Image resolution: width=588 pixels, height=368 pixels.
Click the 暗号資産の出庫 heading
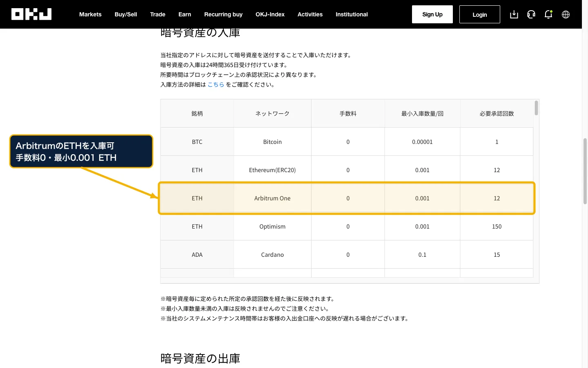200,359
